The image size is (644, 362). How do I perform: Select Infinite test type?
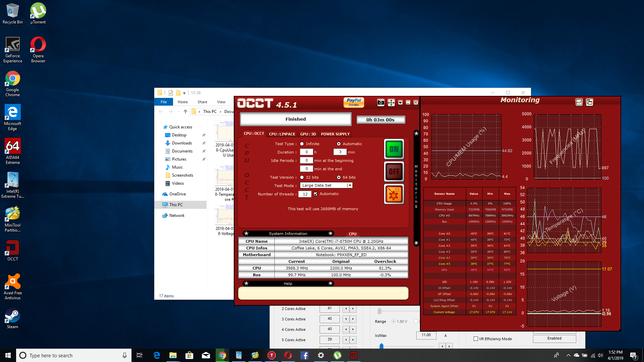302,144
